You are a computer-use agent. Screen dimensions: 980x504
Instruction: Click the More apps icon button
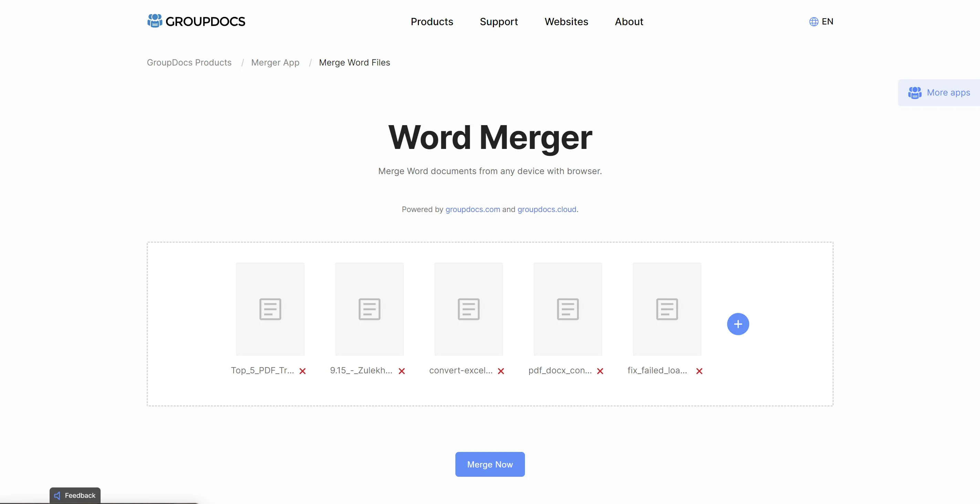coord(913,92)
